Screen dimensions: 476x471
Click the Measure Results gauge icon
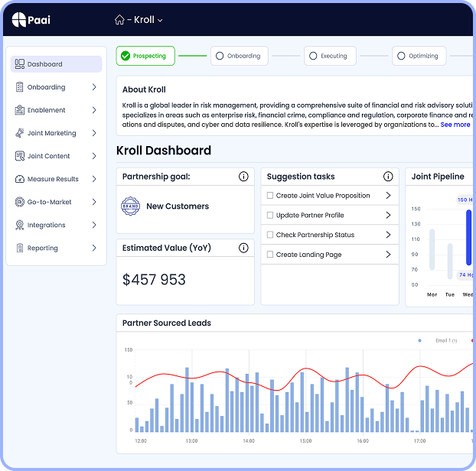pyautogui.click(x=20, y=179)
